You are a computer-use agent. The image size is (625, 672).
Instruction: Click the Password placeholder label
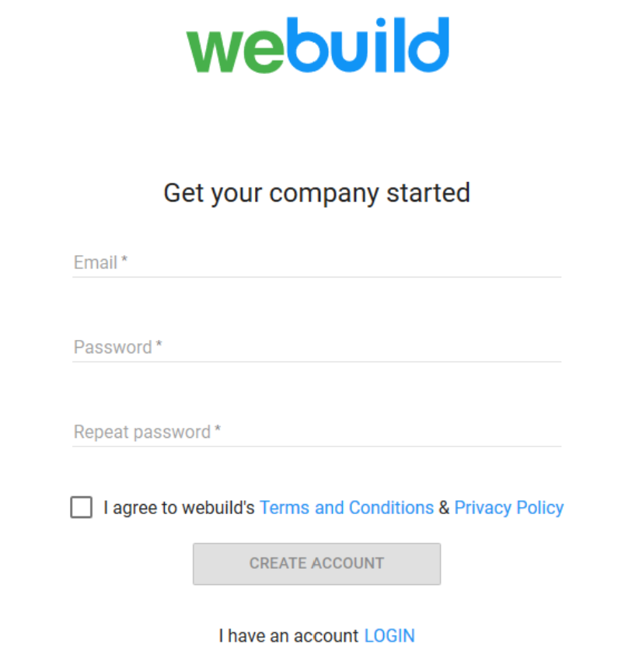pos(113,348)
